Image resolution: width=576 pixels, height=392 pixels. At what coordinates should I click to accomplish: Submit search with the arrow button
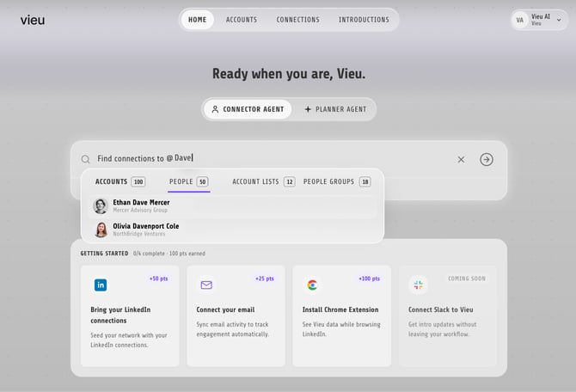(487, 159)
